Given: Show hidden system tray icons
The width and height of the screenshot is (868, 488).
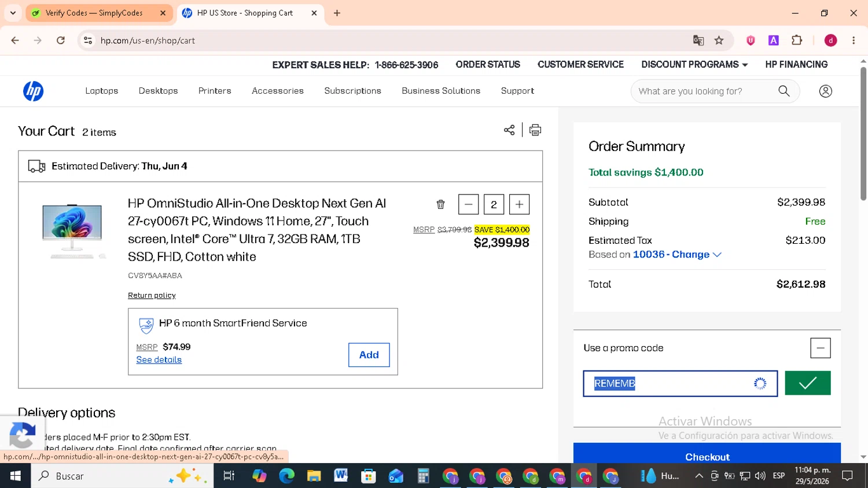Looking at the screenshot, I should click(x=699, y=476).
